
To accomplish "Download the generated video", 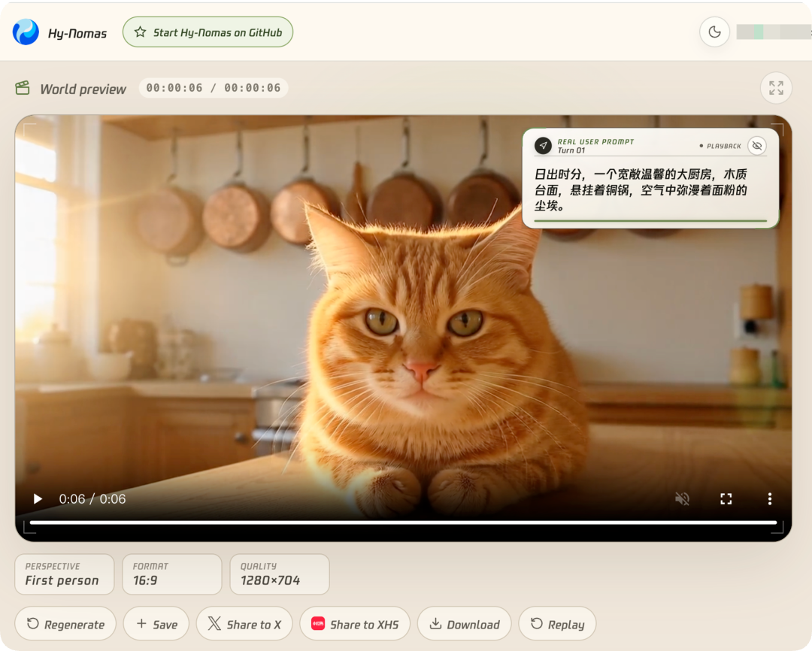I will tap(464, 624).
